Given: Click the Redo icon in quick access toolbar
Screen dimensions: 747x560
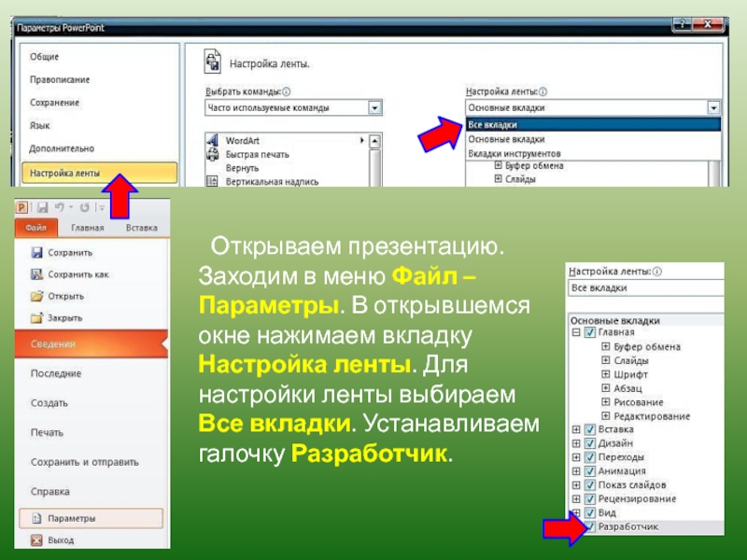Looking at the screenshot, I should pos(84,207).
